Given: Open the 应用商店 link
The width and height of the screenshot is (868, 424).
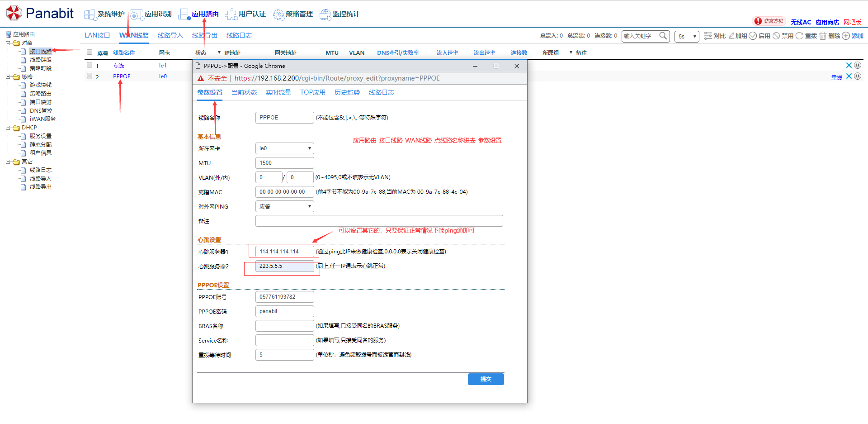Looking at the screenshot, I should (827, 22).
